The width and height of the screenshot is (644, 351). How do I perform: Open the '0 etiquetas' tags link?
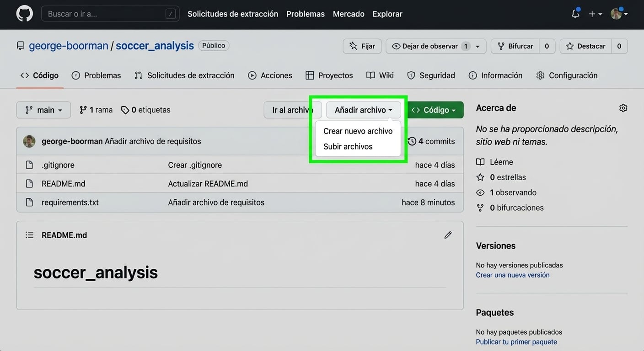[x=145, y=110]
